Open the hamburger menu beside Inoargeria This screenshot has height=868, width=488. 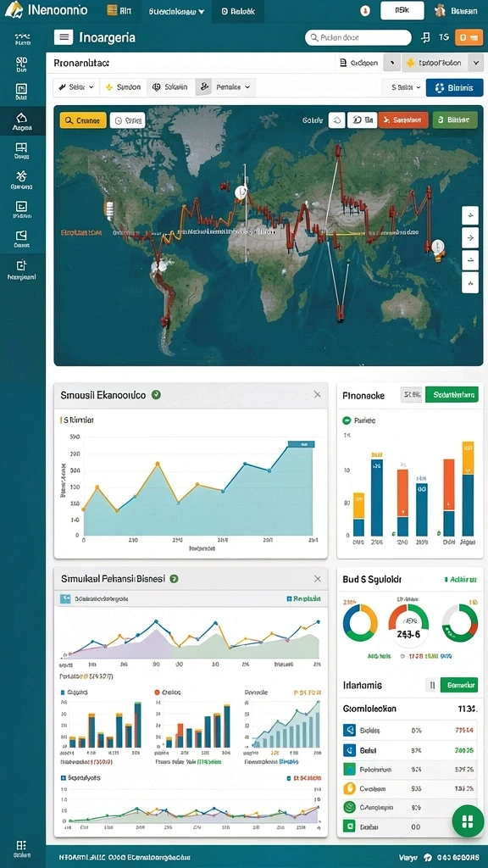[x=64, y=37]
